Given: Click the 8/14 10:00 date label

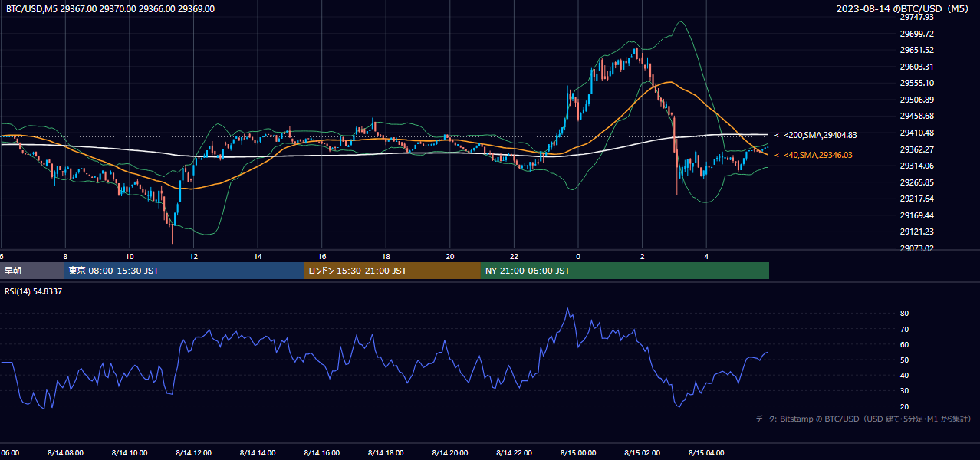Looking at the screenshot, I should click(x=130, y=453).
